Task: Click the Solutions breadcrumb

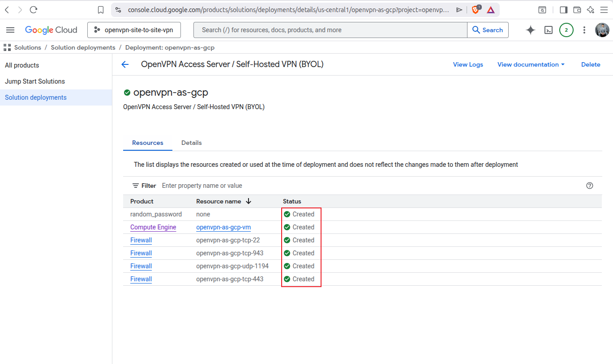Action: [x=28, y=47]
